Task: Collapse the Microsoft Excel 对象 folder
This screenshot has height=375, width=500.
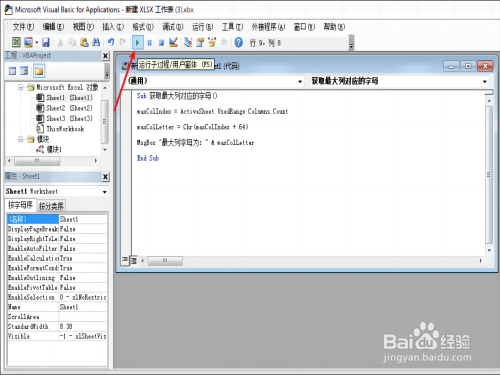Action: coord(21,87)
